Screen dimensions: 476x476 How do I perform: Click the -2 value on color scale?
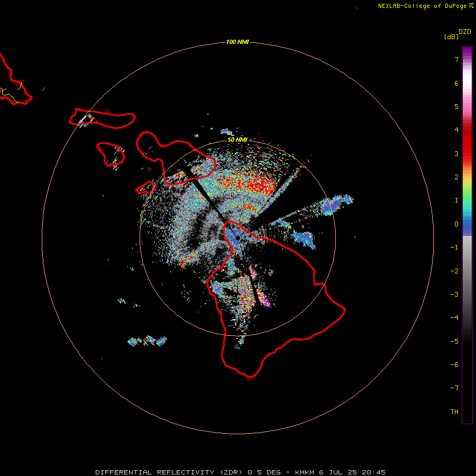point(454,271)
